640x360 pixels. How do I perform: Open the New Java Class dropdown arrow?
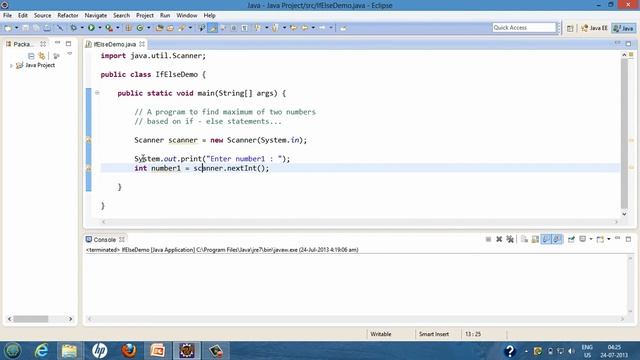148,28
